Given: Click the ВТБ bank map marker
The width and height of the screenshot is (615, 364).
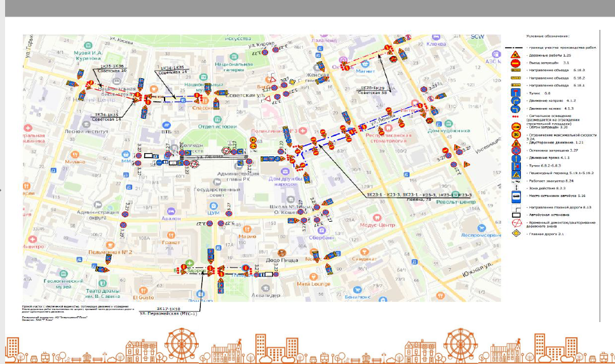Looking at the screenshot, I should [x=167, y=126].
